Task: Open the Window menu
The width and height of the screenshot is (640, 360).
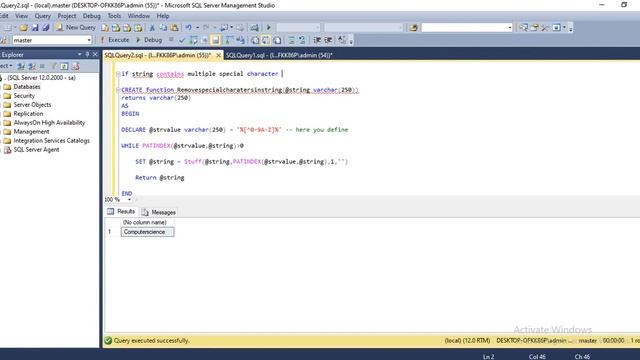Action: point(139,16)
